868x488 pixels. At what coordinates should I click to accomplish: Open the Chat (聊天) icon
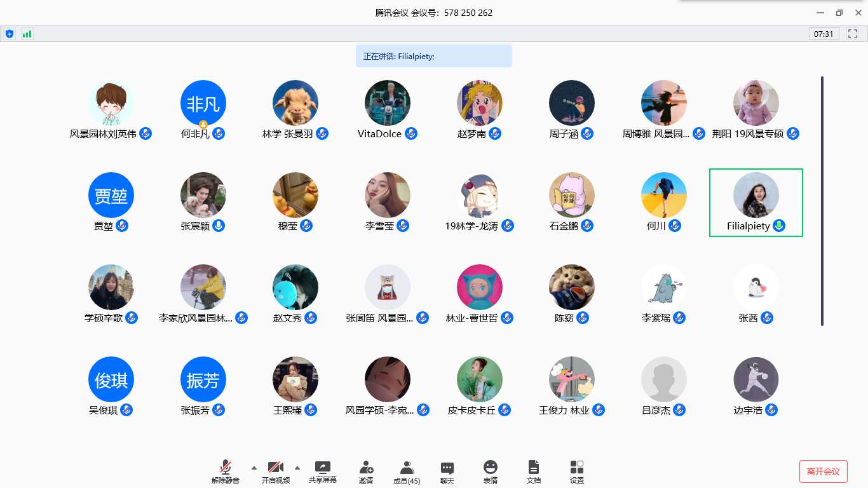click(447, 472)
